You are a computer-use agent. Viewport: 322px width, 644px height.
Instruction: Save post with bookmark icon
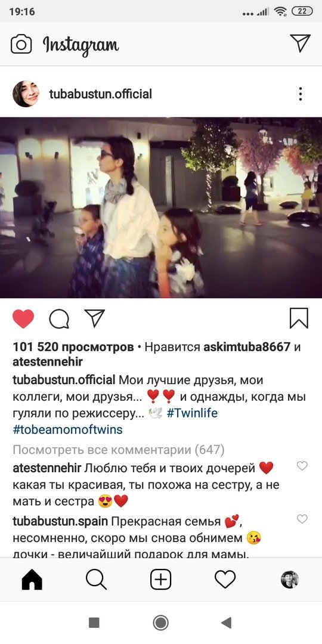[x=299, y=318]
